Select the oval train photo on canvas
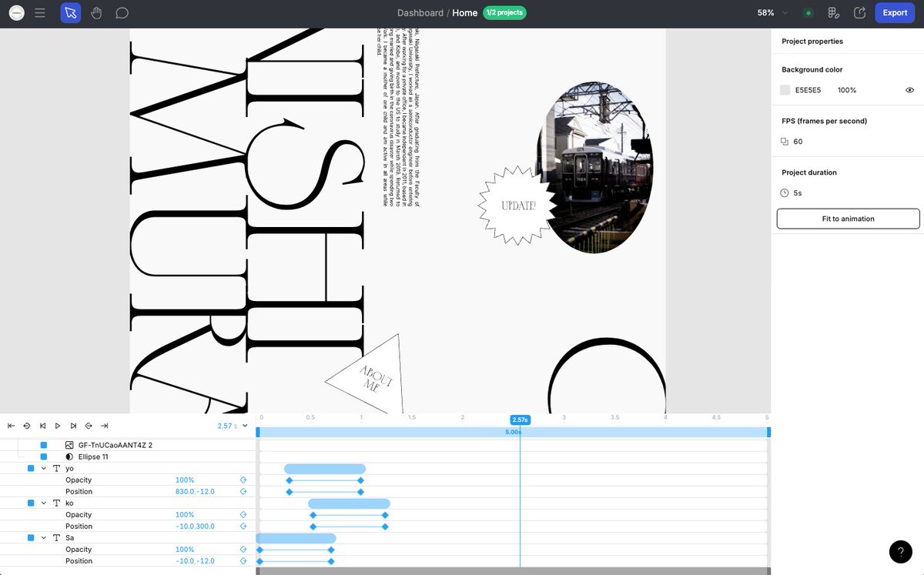 pyautogui.click(x=594, y=169)
